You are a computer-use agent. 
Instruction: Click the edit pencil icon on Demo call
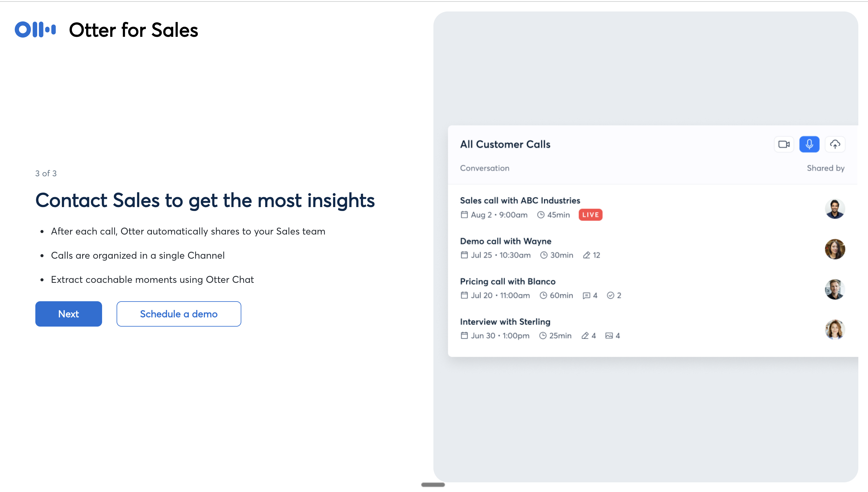[587, 255]
